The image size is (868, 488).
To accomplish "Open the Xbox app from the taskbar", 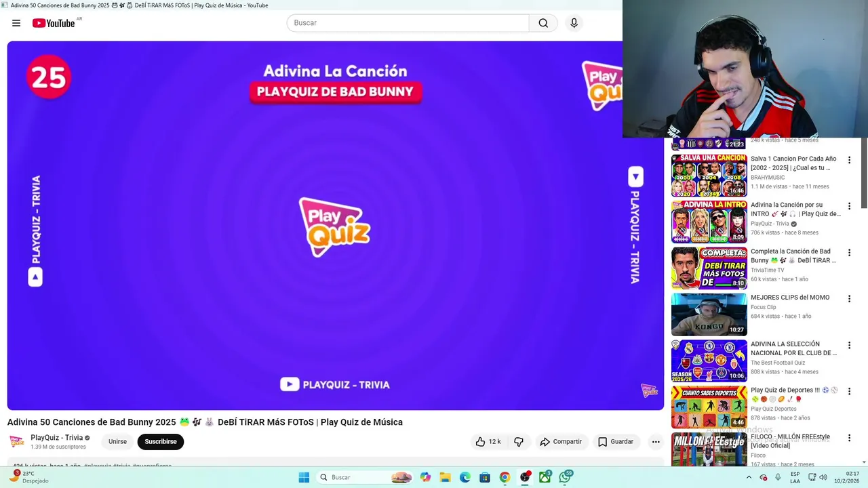I will click(x=545, y=477).
